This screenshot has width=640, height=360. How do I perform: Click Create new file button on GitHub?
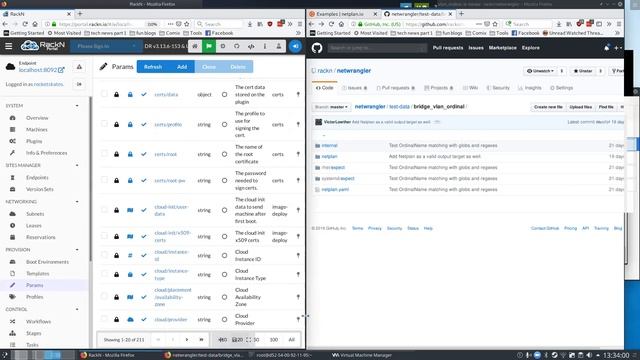click(548, 107)
